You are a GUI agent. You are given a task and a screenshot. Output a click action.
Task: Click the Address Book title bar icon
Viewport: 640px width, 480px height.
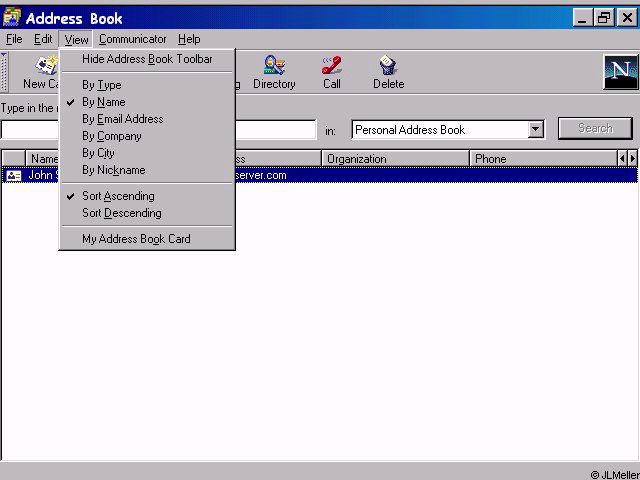coord(12,17)
